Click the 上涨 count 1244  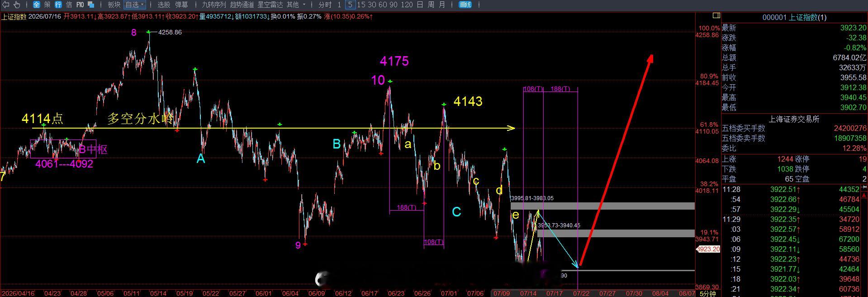pyautogui.click(x=785, y=159)
